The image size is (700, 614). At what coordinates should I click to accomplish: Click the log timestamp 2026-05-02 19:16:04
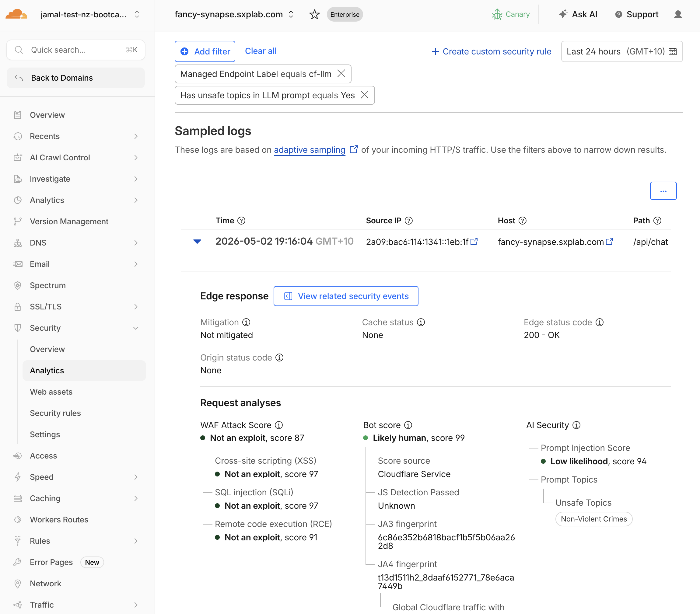[284, 241]
